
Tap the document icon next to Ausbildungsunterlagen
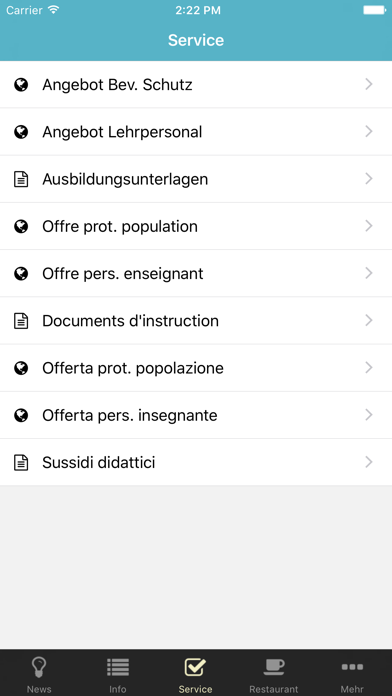pyautogui.click(x=21, y=179)
